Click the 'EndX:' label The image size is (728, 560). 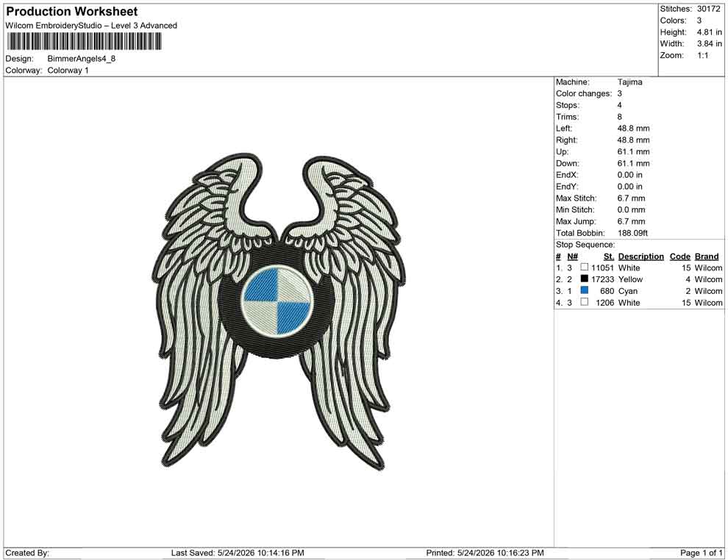tap(567, 175)
